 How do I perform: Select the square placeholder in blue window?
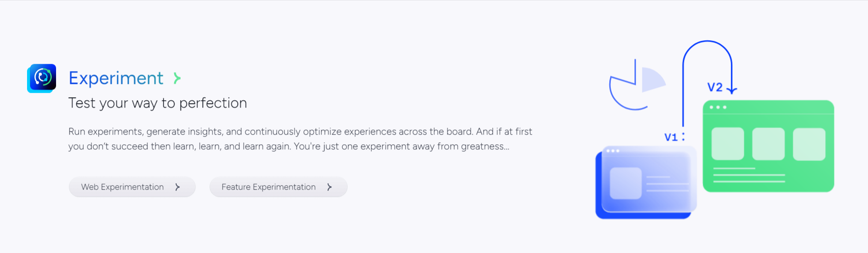pos(626,183)
